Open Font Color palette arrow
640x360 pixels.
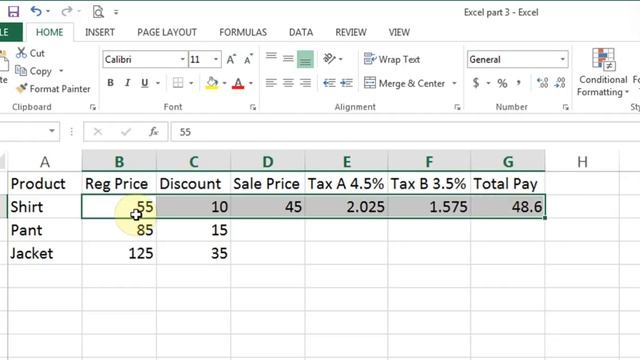(x=251, y=83)
